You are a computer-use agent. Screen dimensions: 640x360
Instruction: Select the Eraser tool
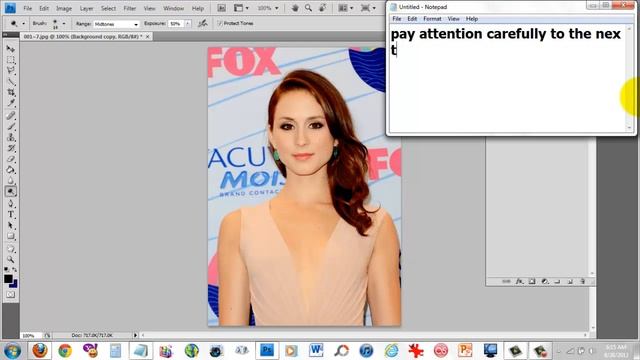pyautogui.click(x=11, y=159)
